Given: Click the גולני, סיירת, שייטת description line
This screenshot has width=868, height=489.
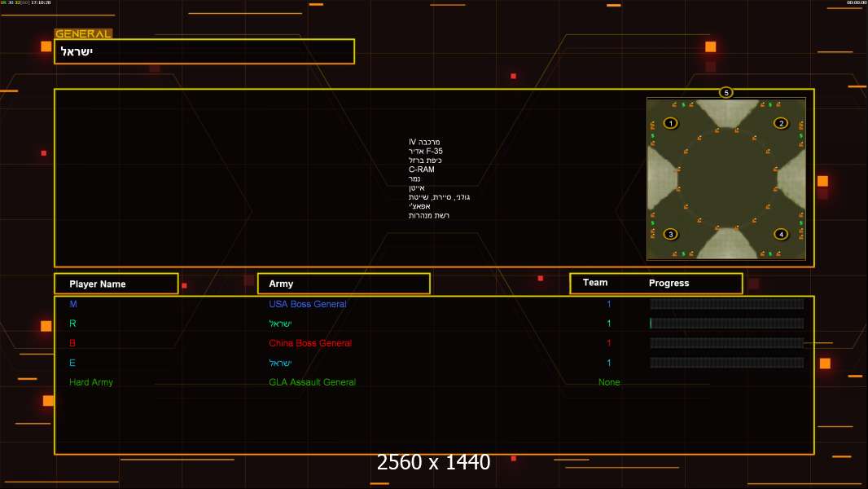Looking at the screenshot, I should click(439, 196).
